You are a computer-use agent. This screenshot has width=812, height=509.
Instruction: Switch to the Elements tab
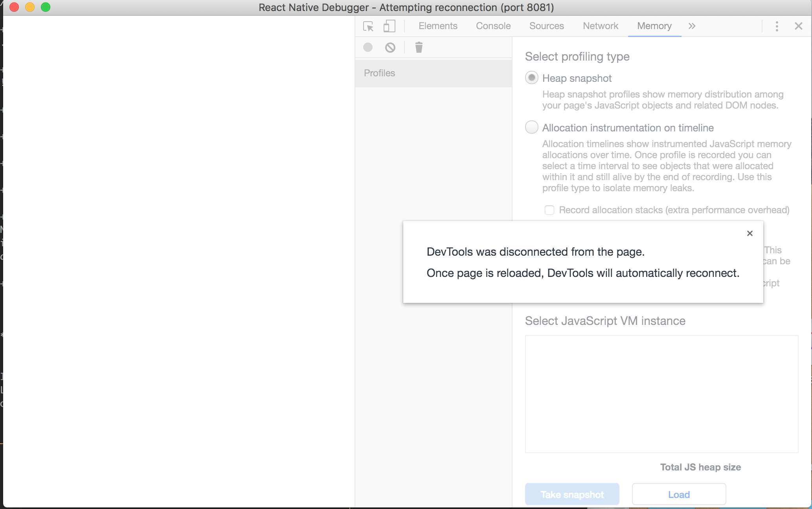click(438, 26)
